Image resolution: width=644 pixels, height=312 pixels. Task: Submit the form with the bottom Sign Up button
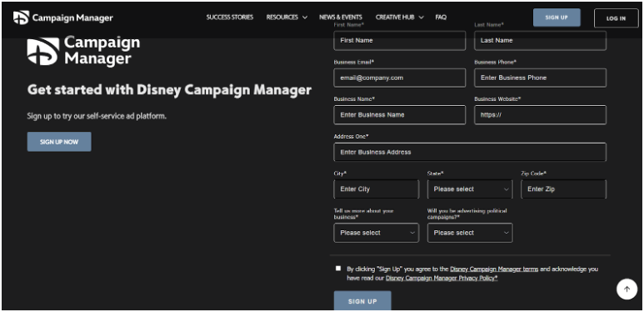tap(362, 301)
